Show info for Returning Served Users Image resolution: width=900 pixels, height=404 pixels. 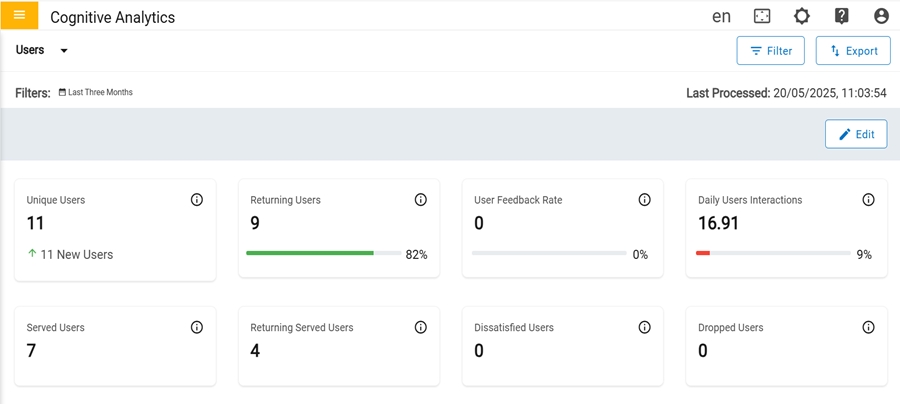coord(421,327)
